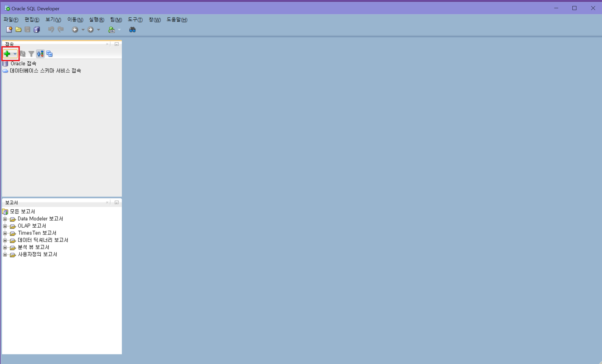
Task: Close the 보고서 panel tab
Action: (107, 203)
